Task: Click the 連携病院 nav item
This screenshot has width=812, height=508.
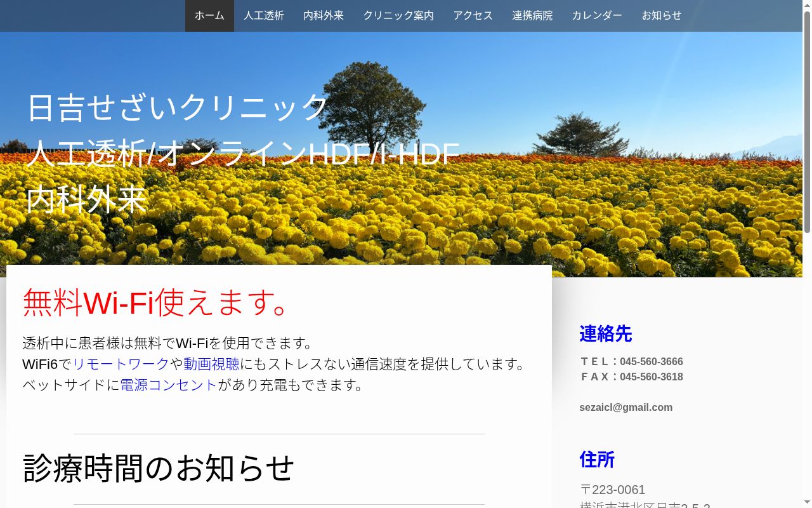Action: click(x=532, y=16)
